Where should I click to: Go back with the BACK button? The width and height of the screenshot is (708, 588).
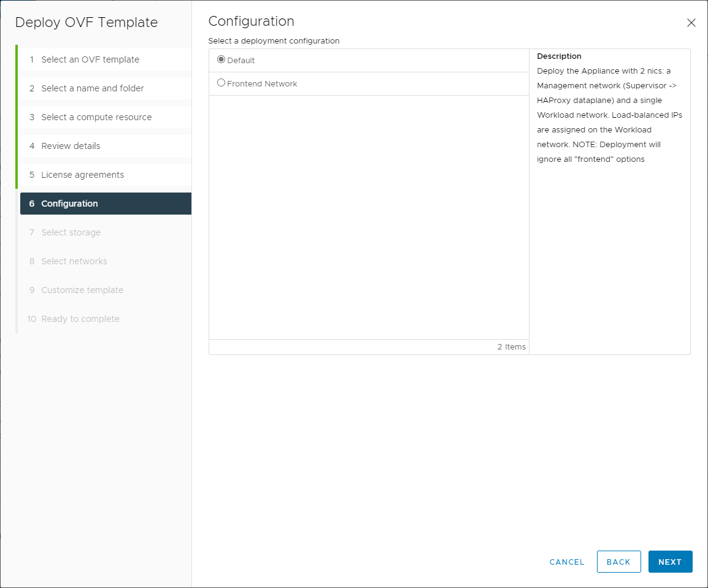(x=618, y=562)
